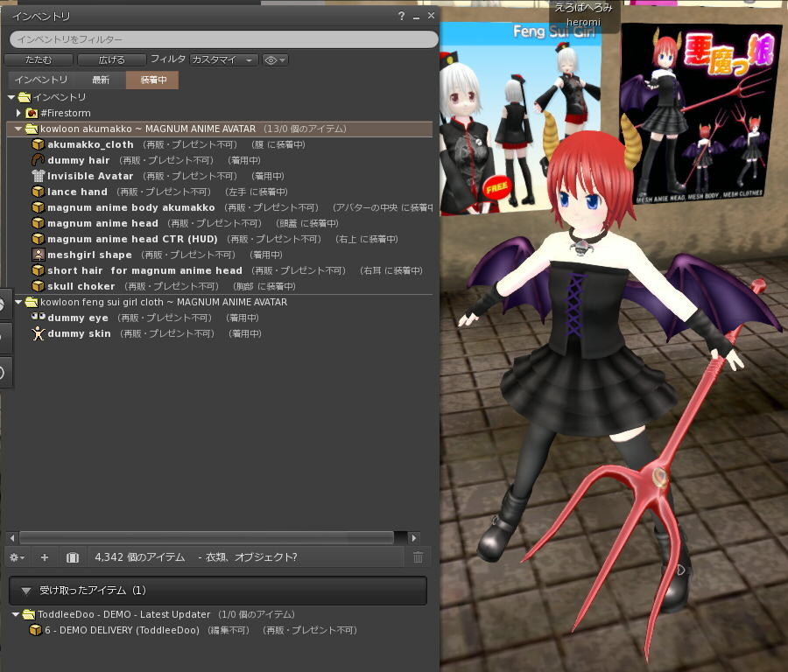Viewport: 788px width, 672px height.
Task: Select the dummy eye row
Action: pyautogui.click(x=220, y=318)
